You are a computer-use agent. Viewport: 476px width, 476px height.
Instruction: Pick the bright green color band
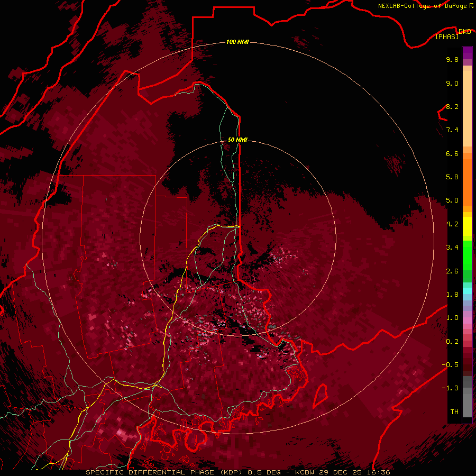pos(467,255)
